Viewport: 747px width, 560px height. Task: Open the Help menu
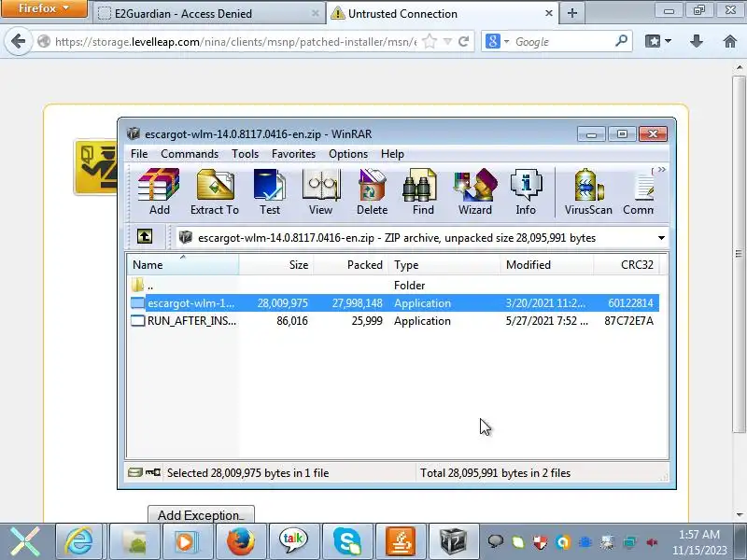coord(392,154)
